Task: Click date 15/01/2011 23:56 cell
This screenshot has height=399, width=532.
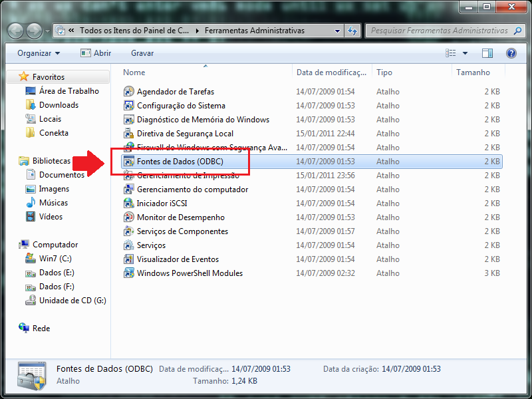Action: 325,176
